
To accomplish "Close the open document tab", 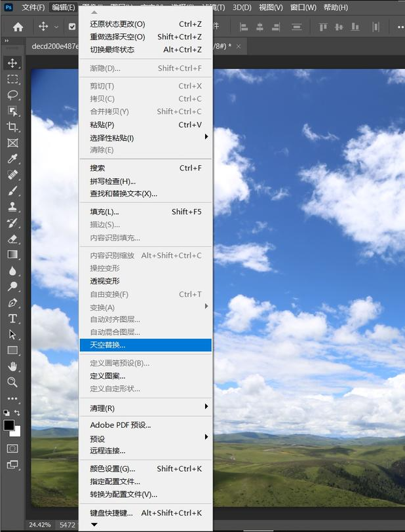I will click(239, 47).
